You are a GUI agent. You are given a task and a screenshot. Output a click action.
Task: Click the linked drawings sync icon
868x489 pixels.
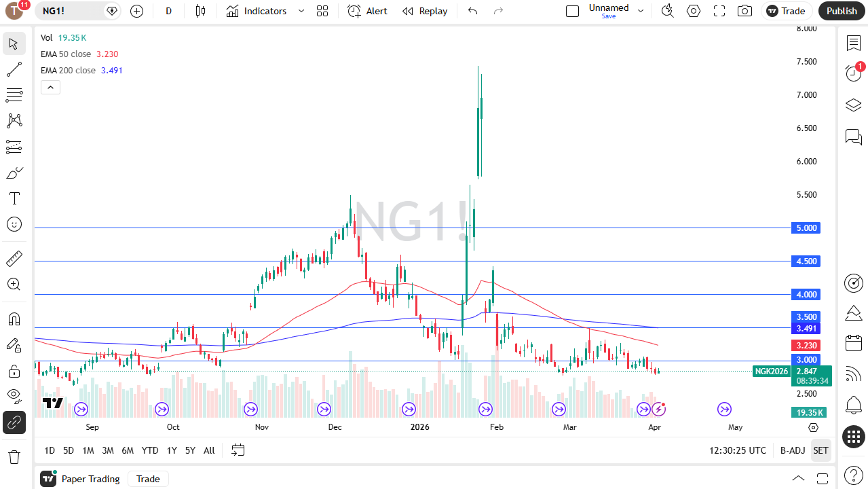tap(14, 422)
